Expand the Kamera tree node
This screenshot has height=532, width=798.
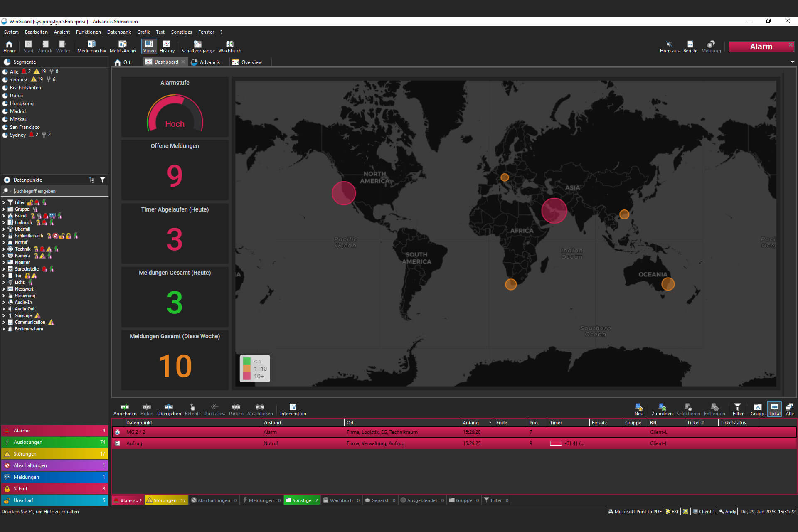pos(4,256)
